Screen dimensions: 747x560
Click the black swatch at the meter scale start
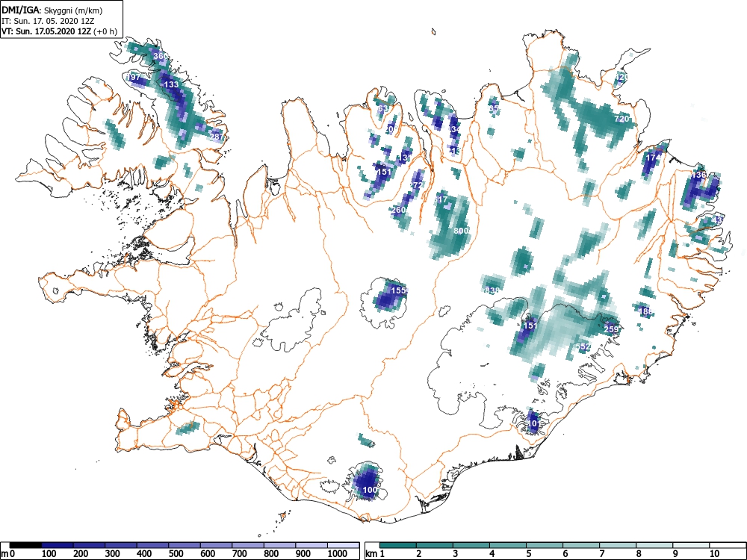(25, 545)
